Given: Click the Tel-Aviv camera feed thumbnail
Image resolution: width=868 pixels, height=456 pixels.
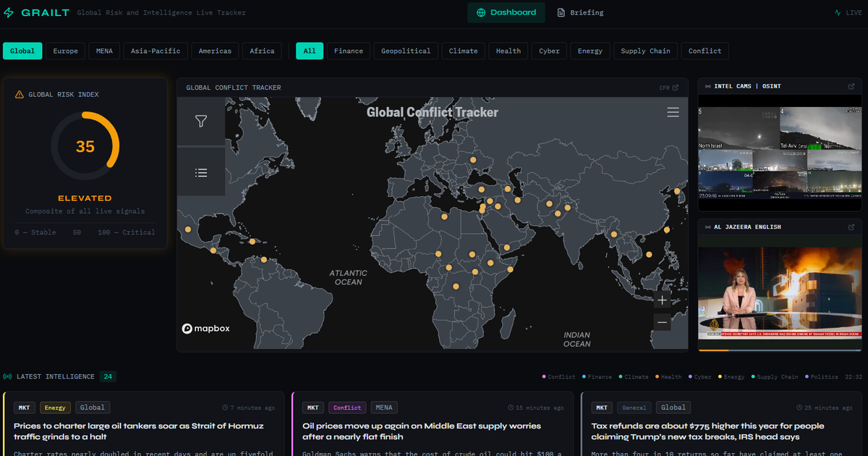Looking at the screenshot, I should pos(821,127).
